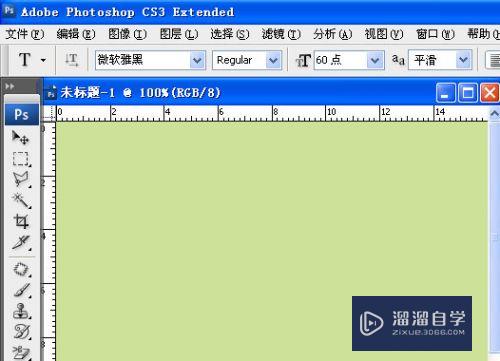Open the font family dropdown 微软雅黑

pyautogui.click(x=197, y=60)
